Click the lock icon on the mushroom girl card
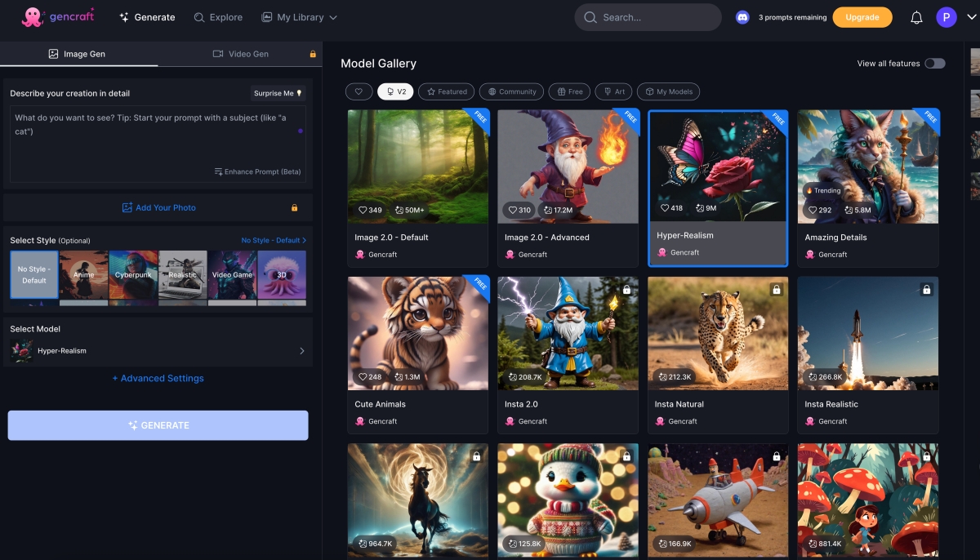Viewport: 980px width, 560px height. pos(926,456)
